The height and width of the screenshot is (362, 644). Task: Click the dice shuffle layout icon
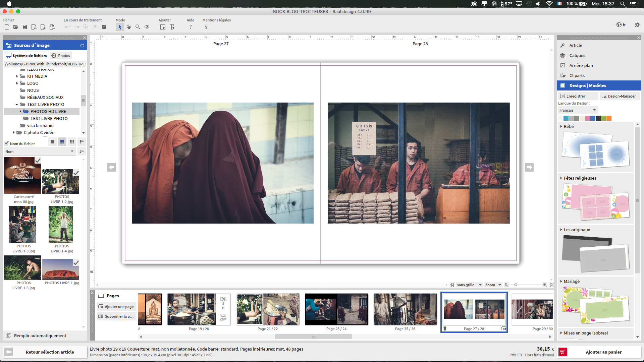[104, 27]
